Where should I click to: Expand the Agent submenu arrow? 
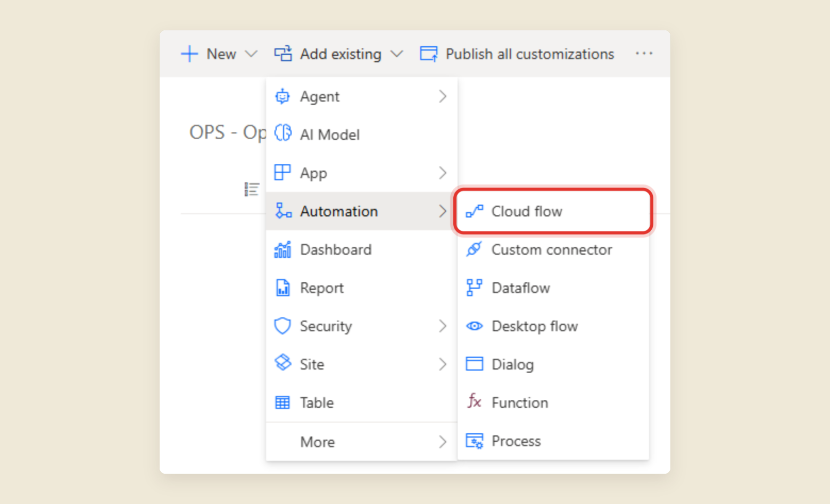coord(443,96)
